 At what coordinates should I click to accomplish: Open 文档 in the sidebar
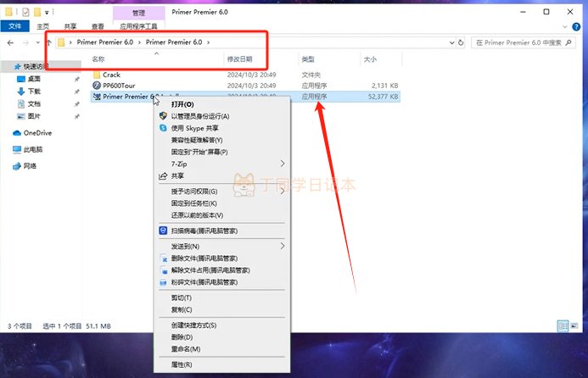34,103
